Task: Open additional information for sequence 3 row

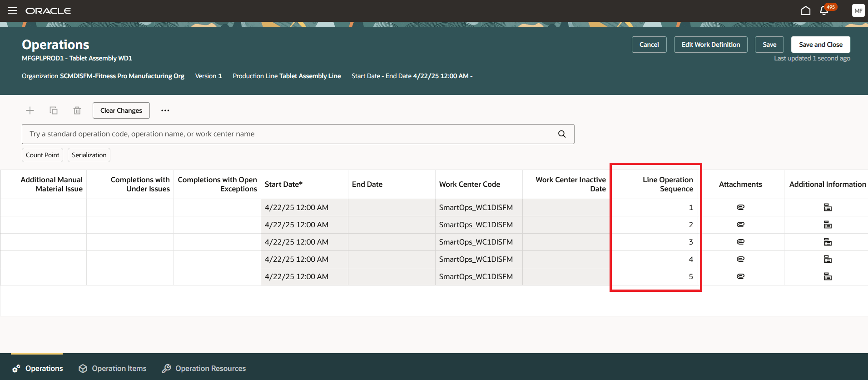Action: pyautogui.click(x=828, y=242)
